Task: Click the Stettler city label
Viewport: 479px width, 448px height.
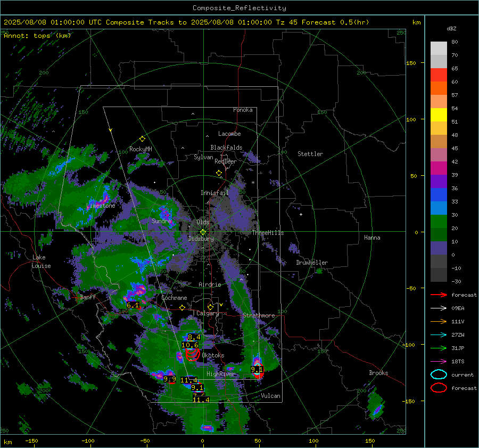Action: click(310, 154)
